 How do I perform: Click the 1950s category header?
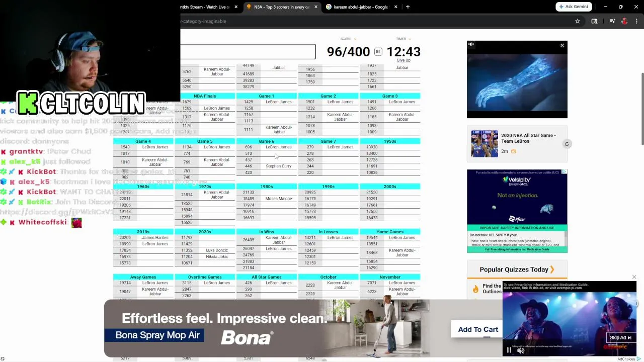tap(390, 141)
